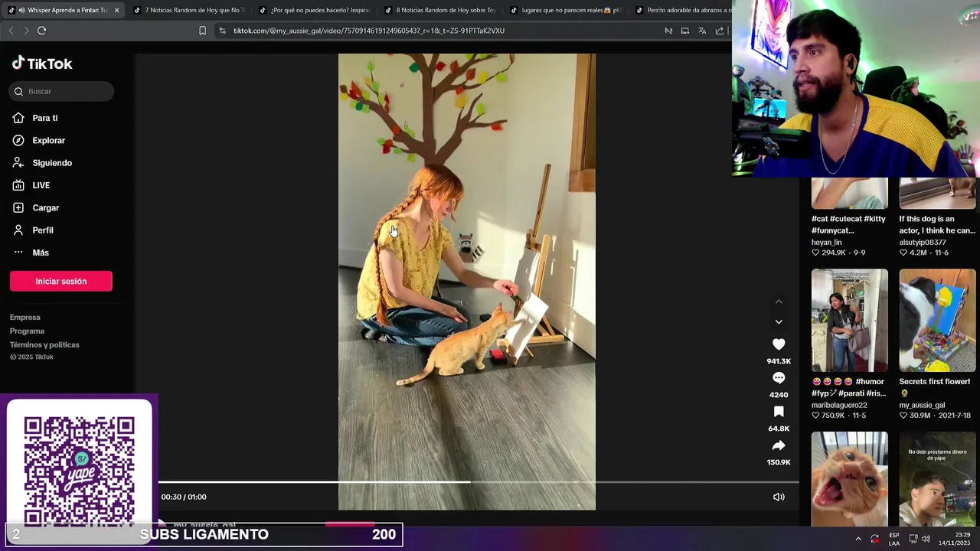The height and width of the screenshot is (551, 980).
Task: Go back in the browser
Action: click(11, 31)
